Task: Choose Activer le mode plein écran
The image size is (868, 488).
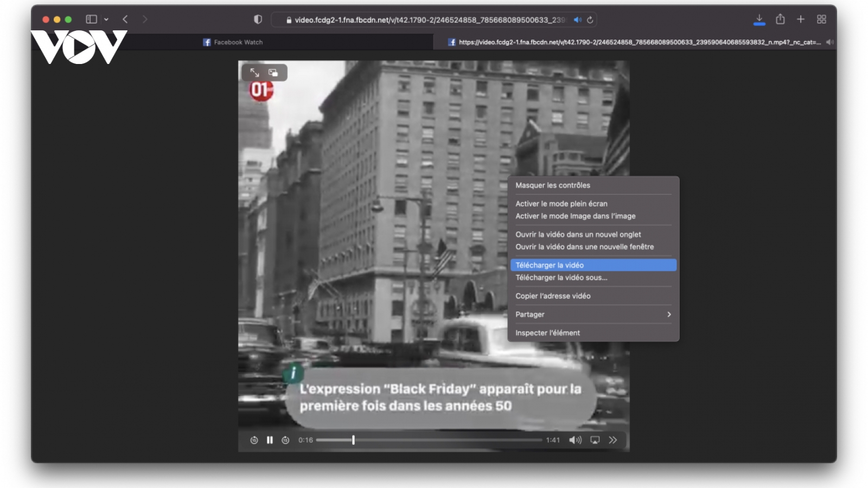Action: click(x=593, y=204)
